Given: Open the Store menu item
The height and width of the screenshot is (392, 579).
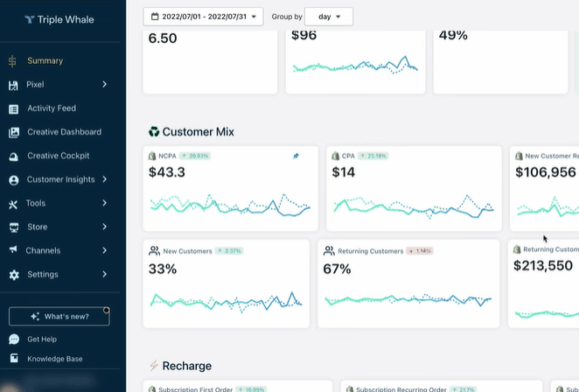Looking at the screenshot, I should tap(37, 227).
